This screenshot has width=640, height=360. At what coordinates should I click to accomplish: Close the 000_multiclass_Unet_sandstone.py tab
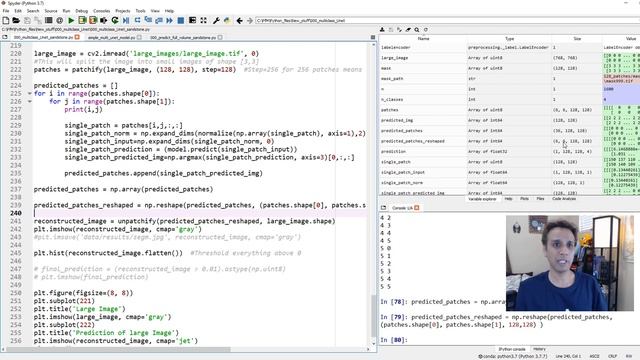(77, 37)
